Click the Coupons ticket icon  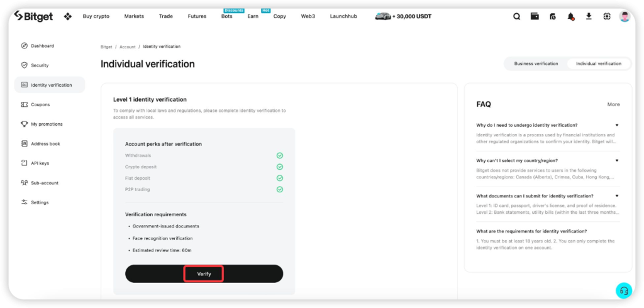click(x=25, y=105)
